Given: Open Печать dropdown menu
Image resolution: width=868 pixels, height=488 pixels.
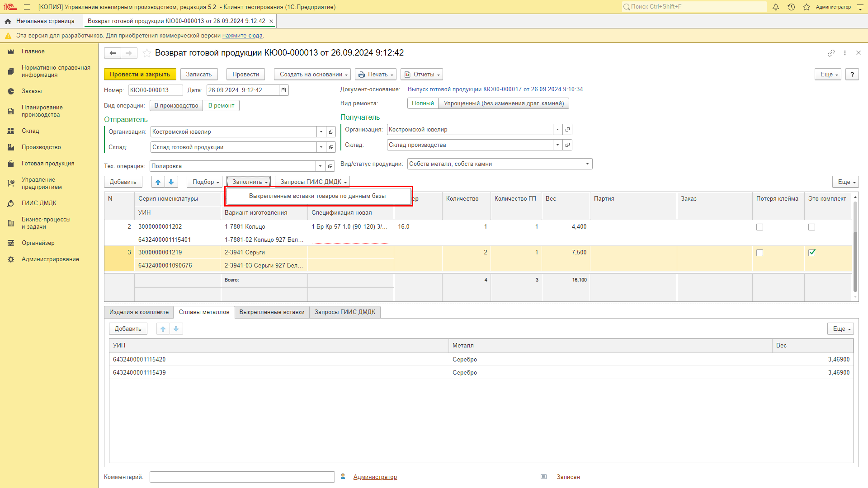Looking at the screenshot, I should (376, 75).
